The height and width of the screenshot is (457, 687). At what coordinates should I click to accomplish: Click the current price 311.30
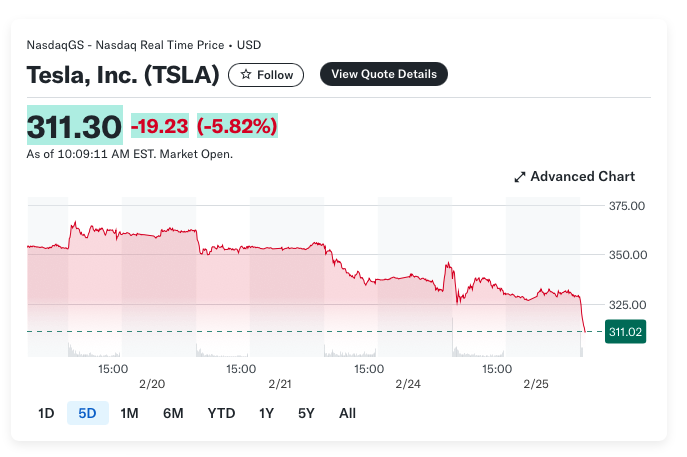coord(74,127)
